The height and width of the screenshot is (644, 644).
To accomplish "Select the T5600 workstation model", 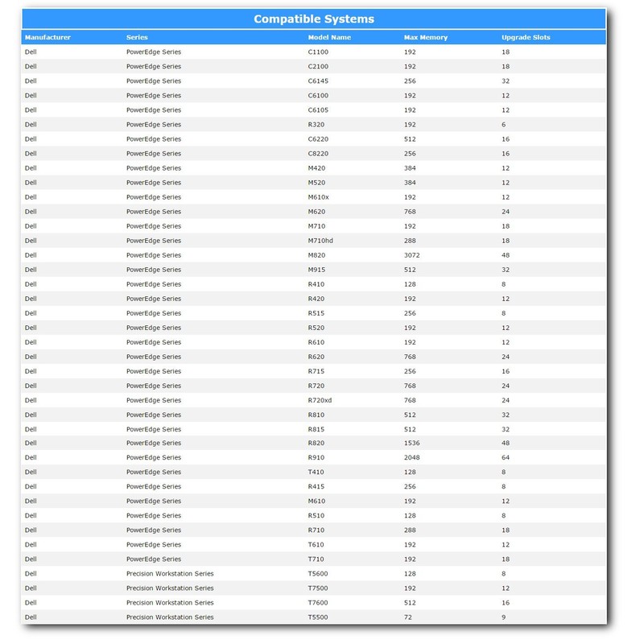I will tap(318, 573).
